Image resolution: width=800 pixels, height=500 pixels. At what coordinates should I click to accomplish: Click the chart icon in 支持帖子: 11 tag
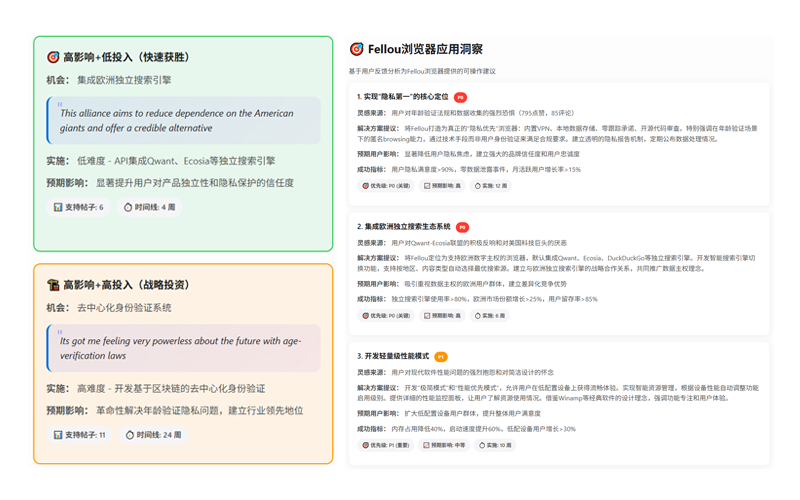[58, 435]
